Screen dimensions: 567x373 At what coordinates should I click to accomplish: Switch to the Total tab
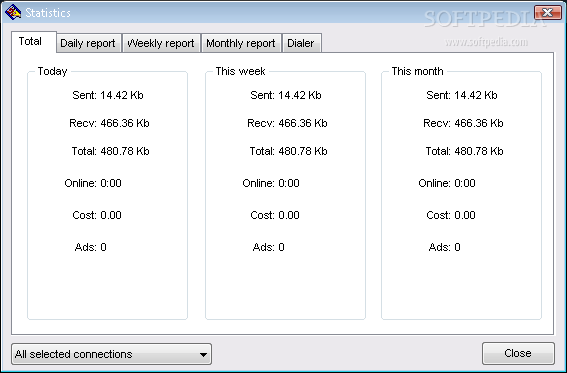(34, 42)
